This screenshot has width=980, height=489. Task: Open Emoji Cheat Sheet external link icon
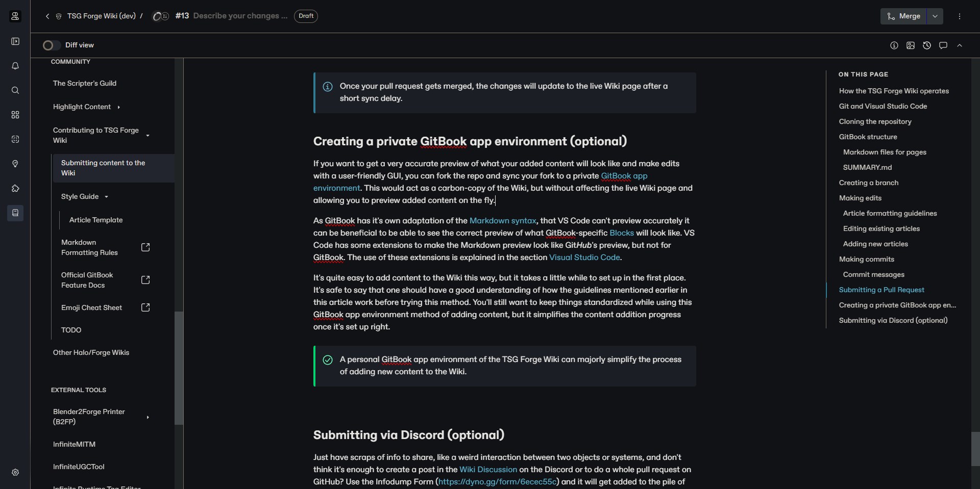pos(145,307)
